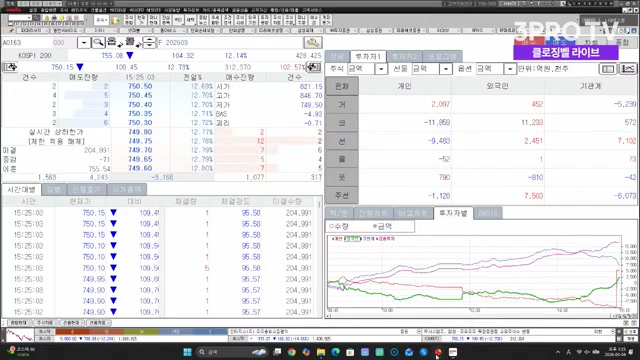Image resolution: width=640 pixels, height=360 pixels.
Task: Open the Windows Start menu
Action: click(x=187, y=352)
